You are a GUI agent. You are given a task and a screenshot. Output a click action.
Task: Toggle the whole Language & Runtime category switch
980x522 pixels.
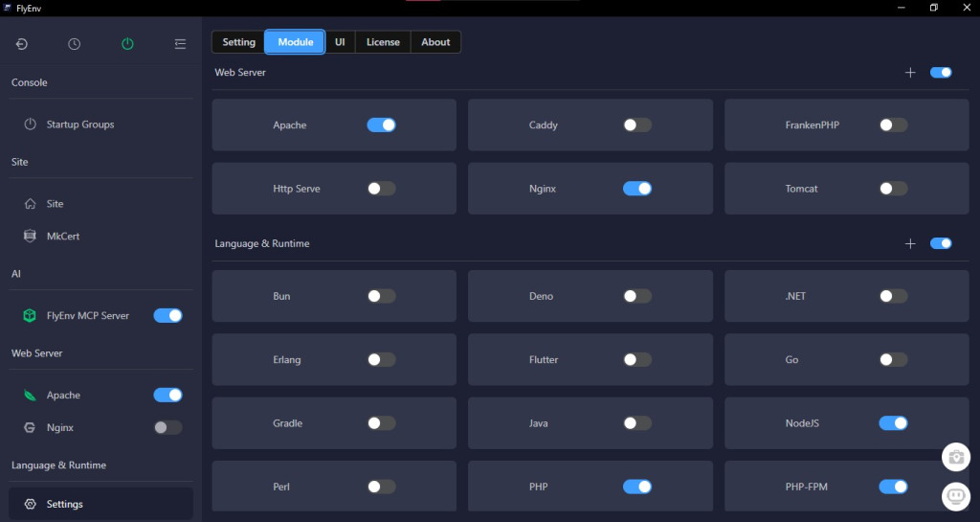[x=941, y=243]
